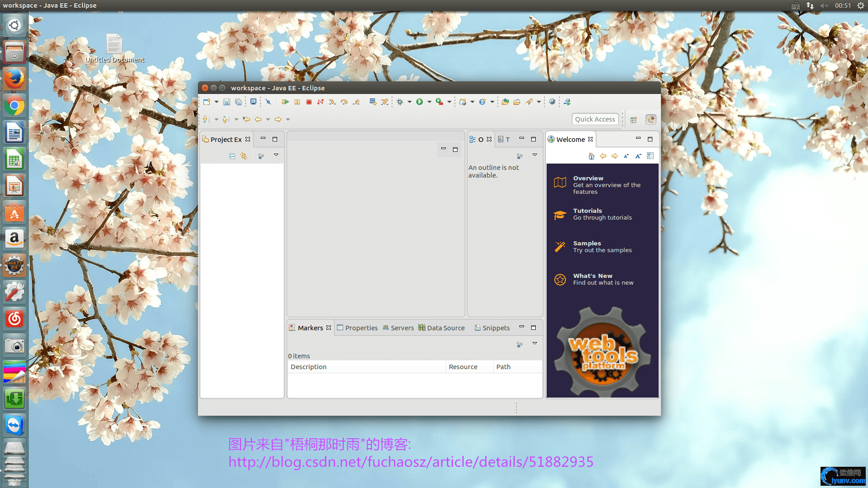Click the Customize page icon in Welcome

tap(651, 156)
